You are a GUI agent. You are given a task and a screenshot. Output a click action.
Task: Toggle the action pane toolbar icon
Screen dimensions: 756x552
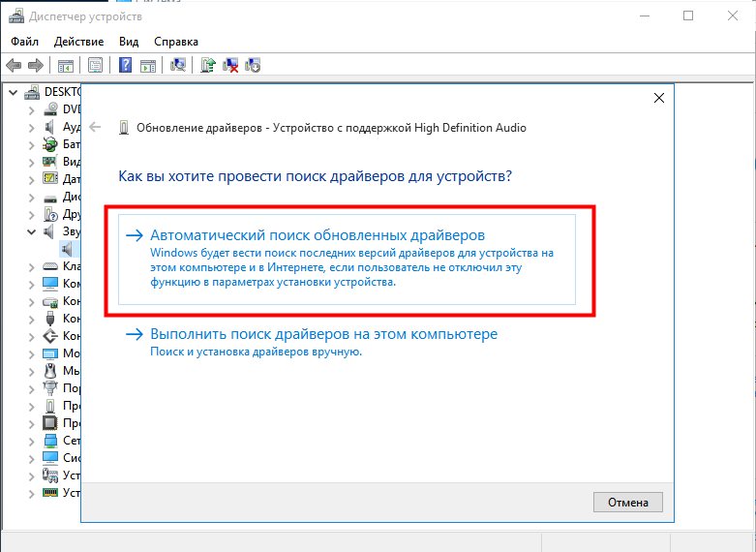click(148, 65)
